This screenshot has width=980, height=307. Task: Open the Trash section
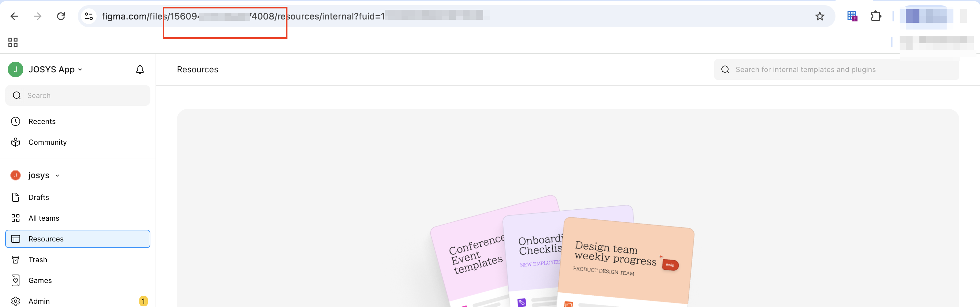click(38, 260)
